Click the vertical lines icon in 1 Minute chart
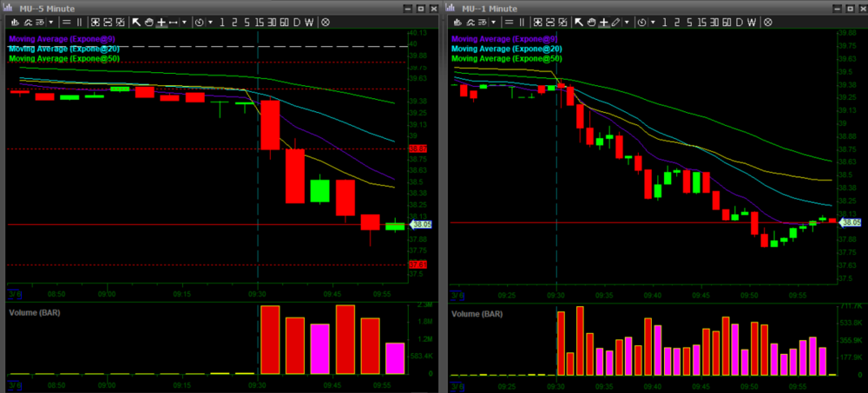Viewport: 868px width, 393px height. 522,22
